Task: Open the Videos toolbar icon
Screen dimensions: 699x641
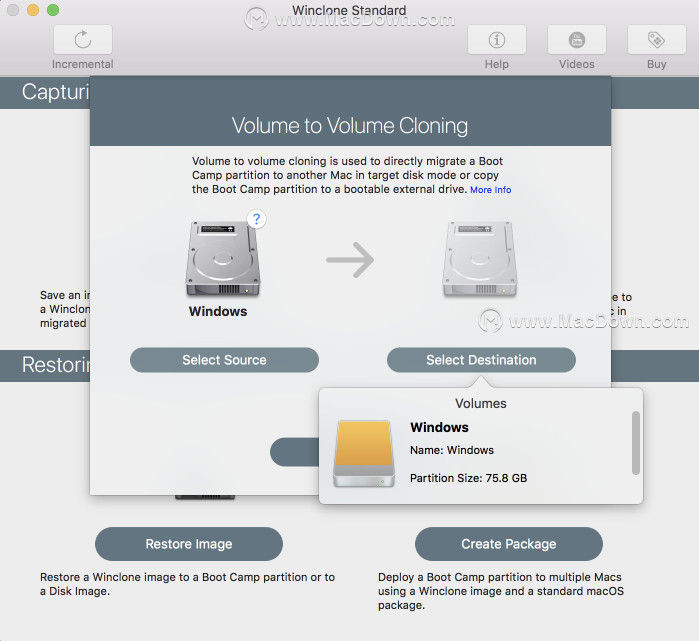Action: coord(576,40)
